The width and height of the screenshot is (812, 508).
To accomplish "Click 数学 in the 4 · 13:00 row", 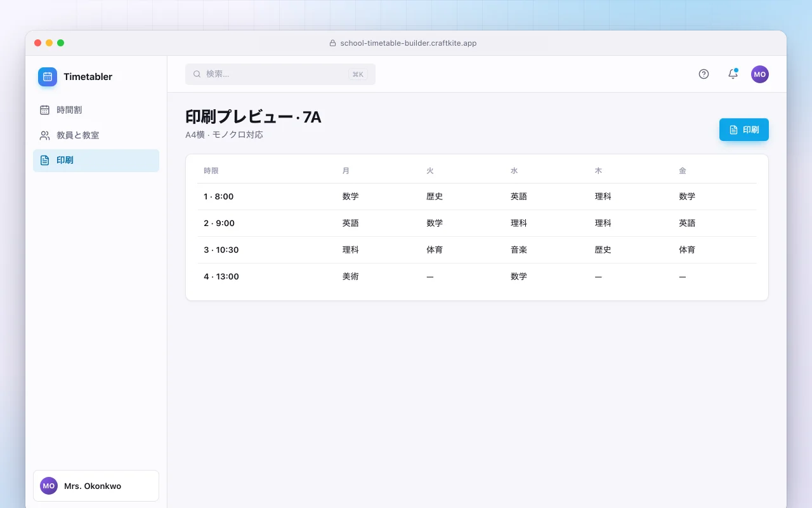I will [519, 277].
